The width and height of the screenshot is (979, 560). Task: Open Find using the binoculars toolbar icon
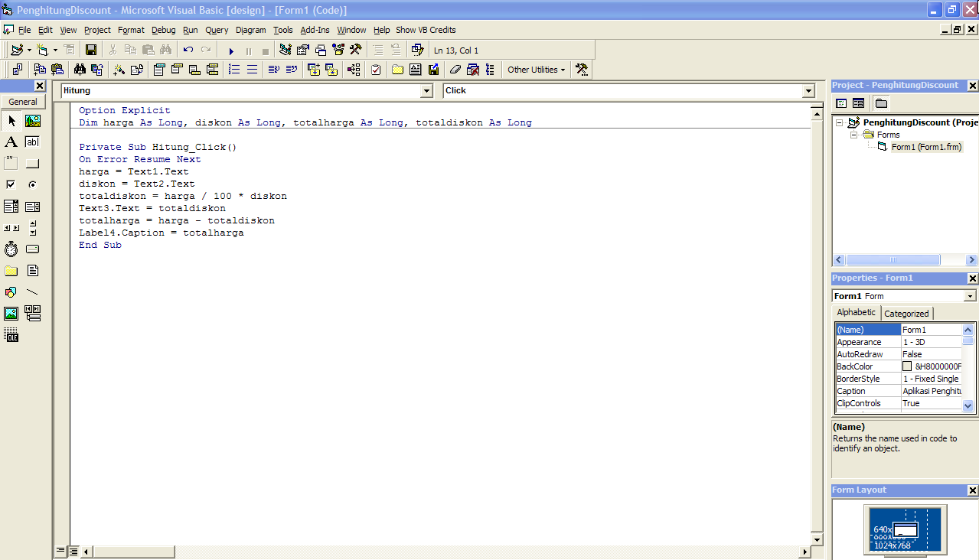point(166,49)
